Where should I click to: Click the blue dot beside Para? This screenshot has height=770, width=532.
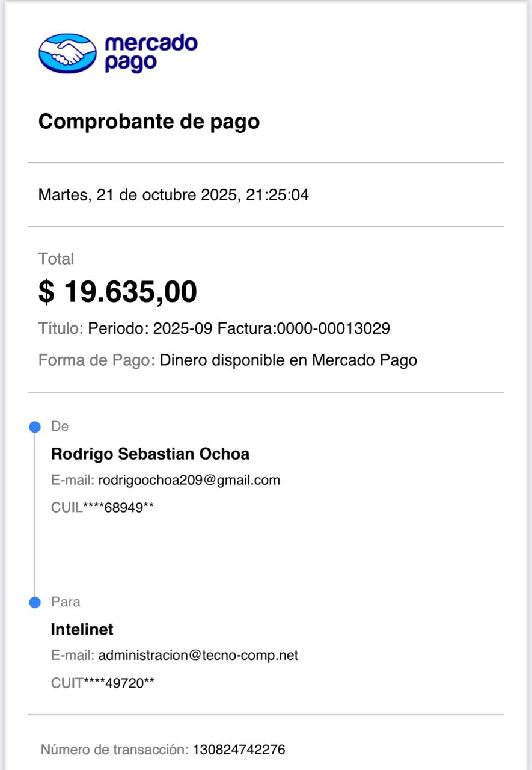35,602
